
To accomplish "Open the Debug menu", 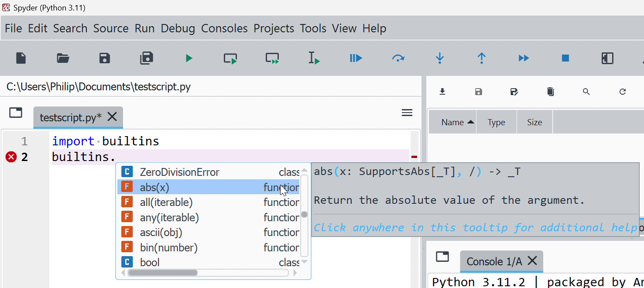I will click(178, 28).
